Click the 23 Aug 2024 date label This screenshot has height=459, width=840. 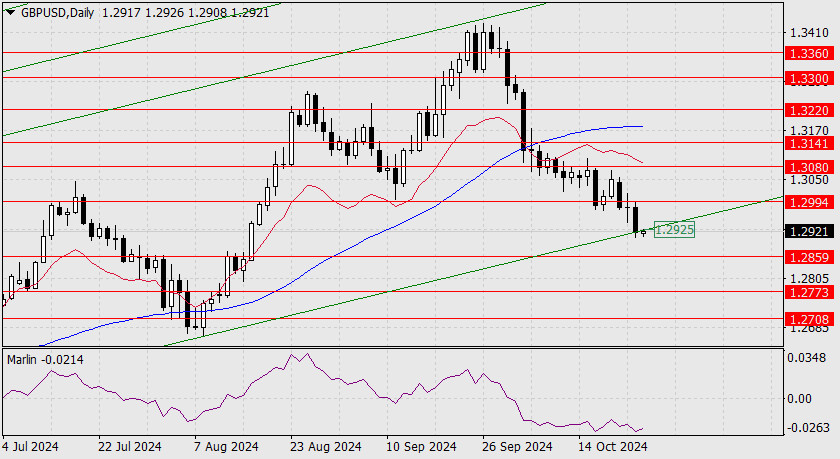coord(326,446)
